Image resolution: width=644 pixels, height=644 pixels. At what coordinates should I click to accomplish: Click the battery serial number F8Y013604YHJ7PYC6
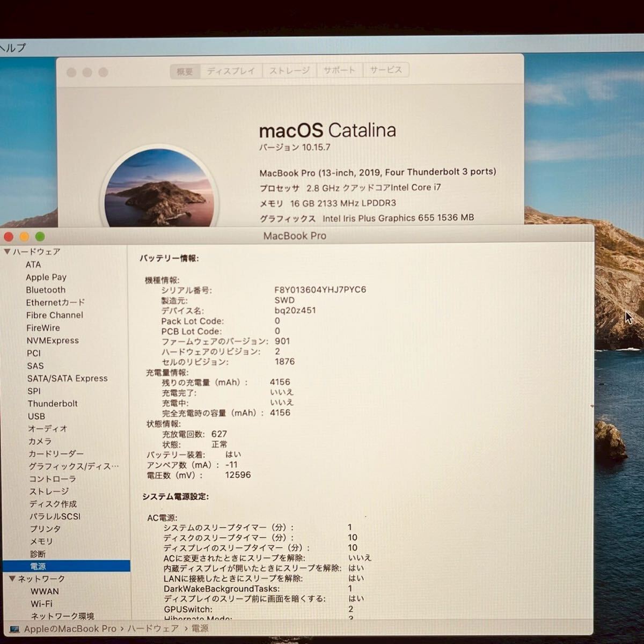pos(320,290)
